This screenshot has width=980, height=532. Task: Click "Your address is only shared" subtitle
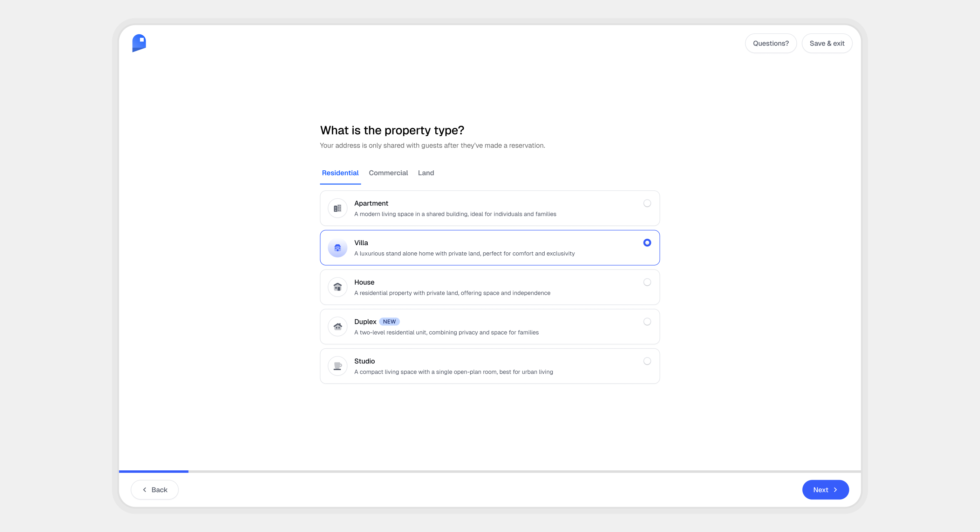coord(432,146)
